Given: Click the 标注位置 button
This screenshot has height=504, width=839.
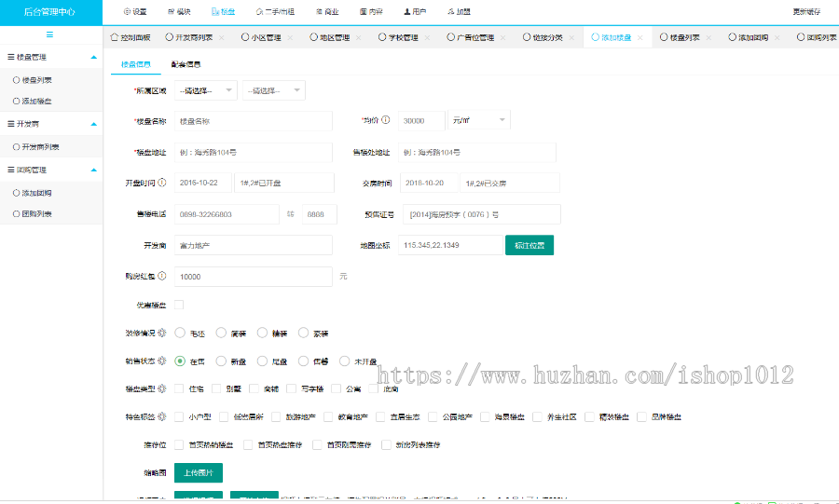Looking at the screenshot, I should point(530,245).
